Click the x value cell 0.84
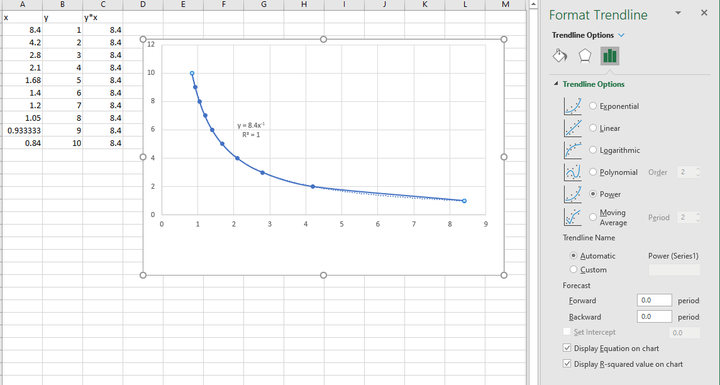Screen dimensions: 720x385 (x=22, y=143)
